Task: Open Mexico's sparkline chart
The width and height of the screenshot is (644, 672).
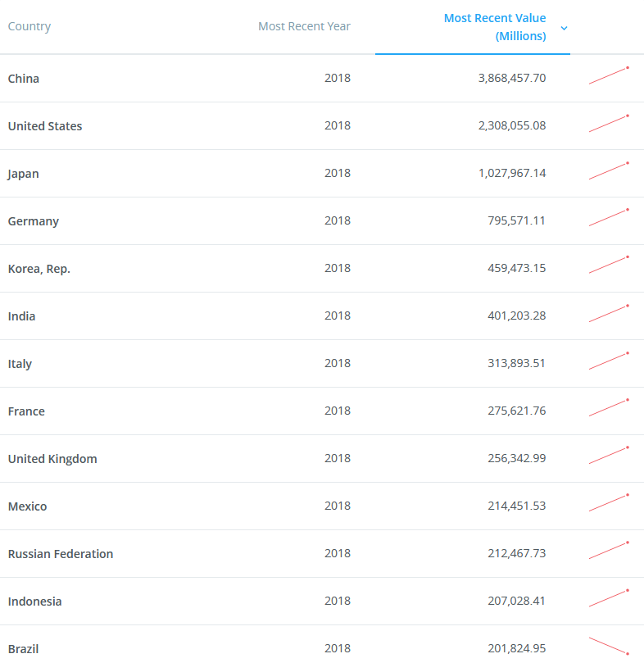Action: point(609,503)
